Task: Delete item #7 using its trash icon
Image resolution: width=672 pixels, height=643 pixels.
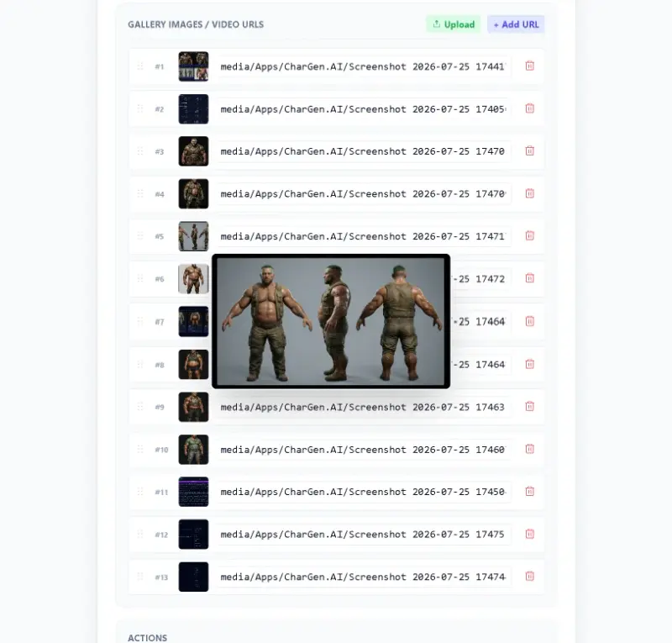Action: [530, 321]
